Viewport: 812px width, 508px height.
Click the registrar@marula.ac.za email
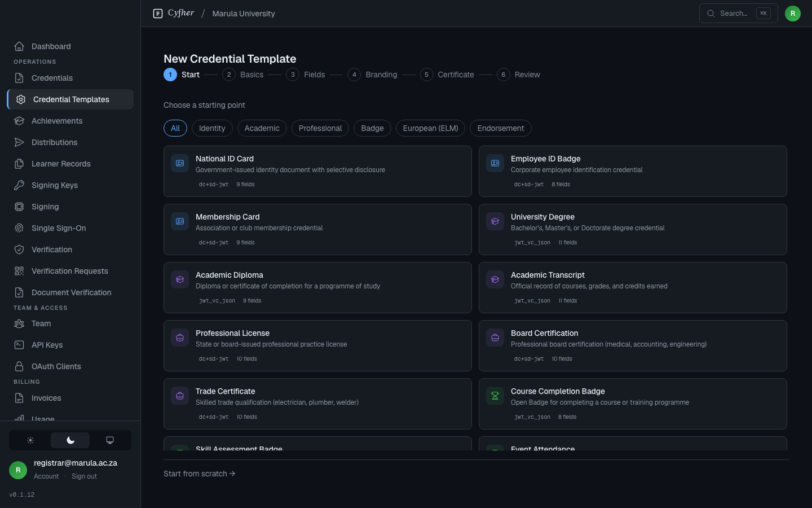coord(76,463)
